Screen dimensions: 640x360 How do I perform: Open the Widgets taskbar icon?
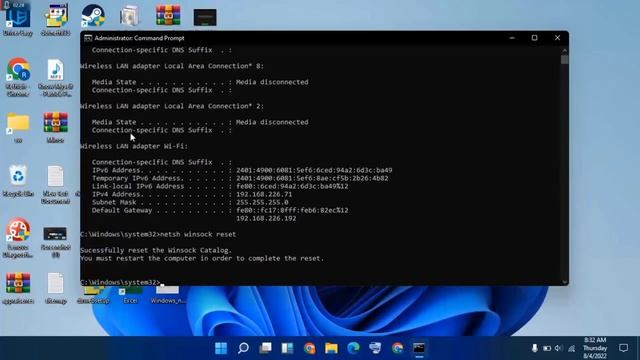point(287,348)
